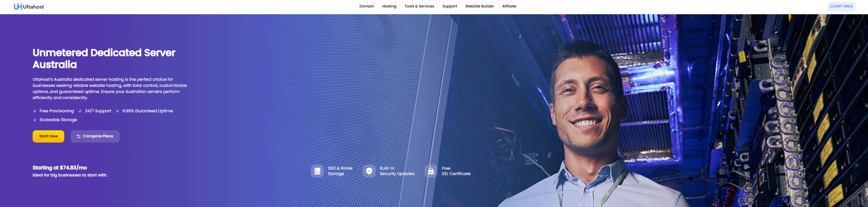Click the Compare Plans button
The height and width of the screenshot is (207, 868).
point(95,136)
